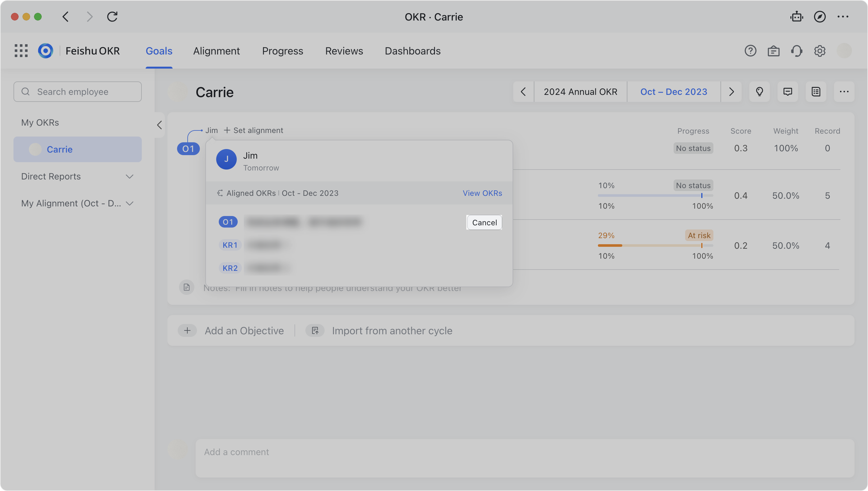The height and width of the screenshot is (491, 868).
Task: Contact support via the headset icon
Action: coord(796,51)
